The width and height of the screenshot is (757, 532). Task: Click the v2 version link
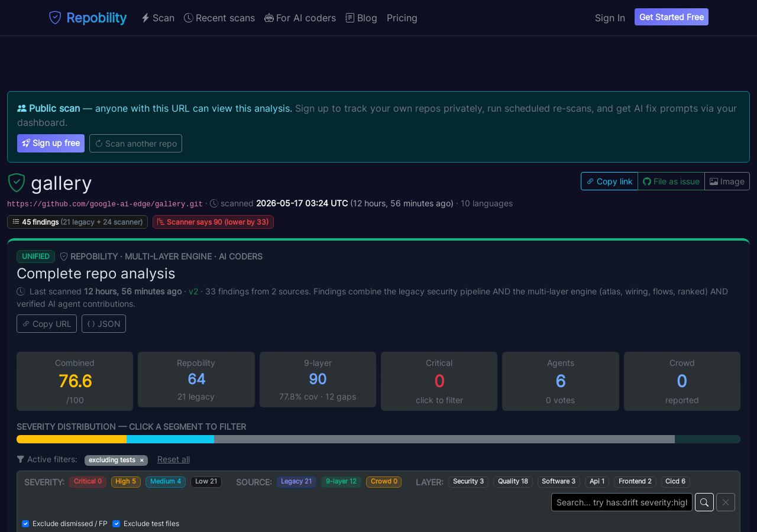pos(193,291)
